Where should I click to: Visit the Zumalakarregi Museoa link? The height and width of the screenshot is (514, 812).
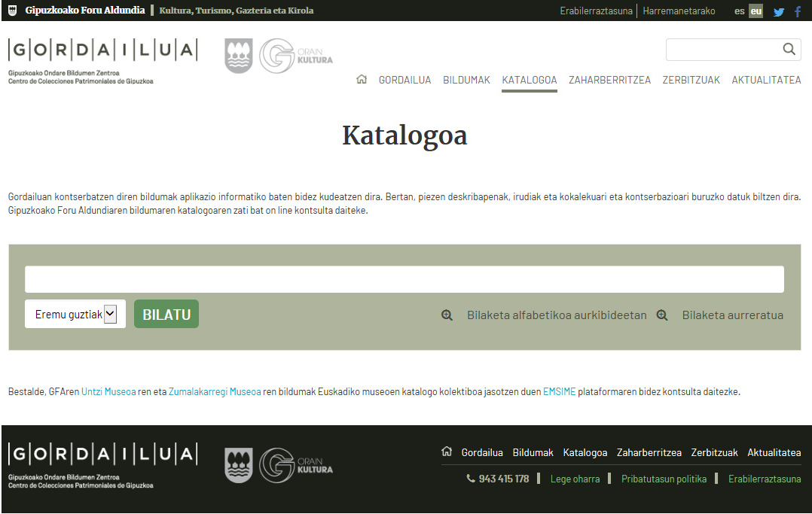[215, 391]
